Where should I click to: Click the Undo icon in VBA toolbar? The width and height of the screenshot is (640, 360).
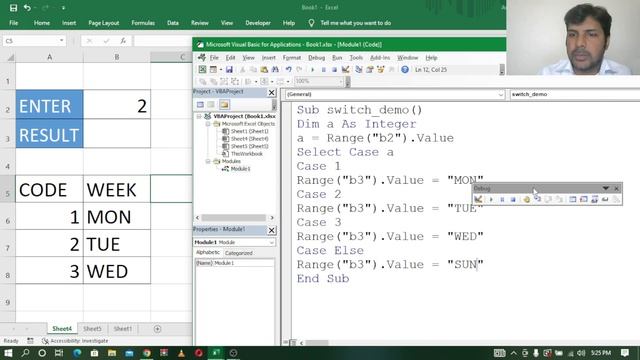point(289,70)
